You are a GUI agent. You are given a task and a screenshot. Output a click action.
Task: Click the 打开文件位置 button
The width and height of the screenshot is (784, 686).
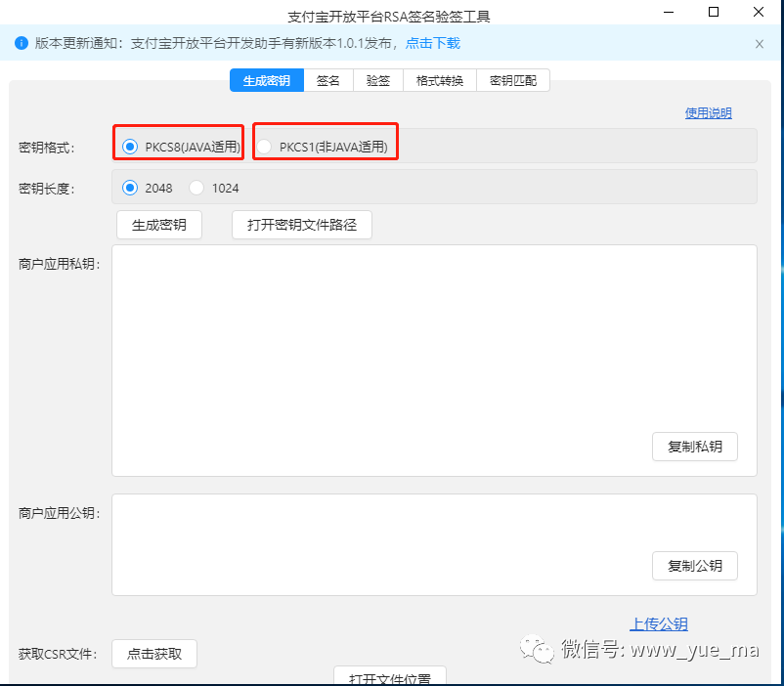click(389, 676)
